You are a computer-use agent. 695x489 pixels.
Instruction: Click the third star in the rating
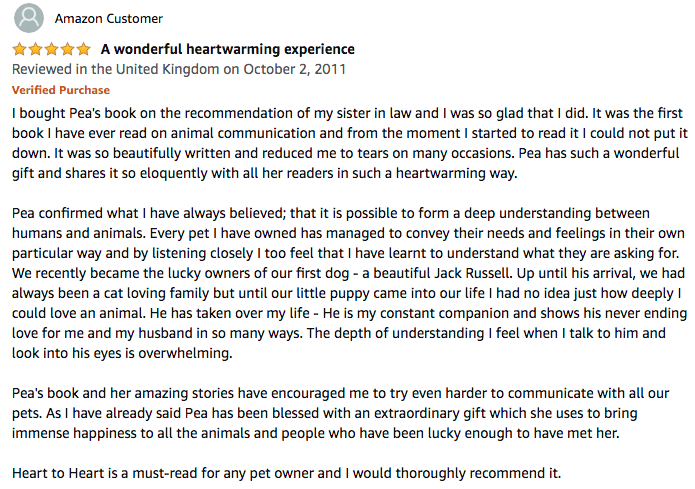point(51,49)
